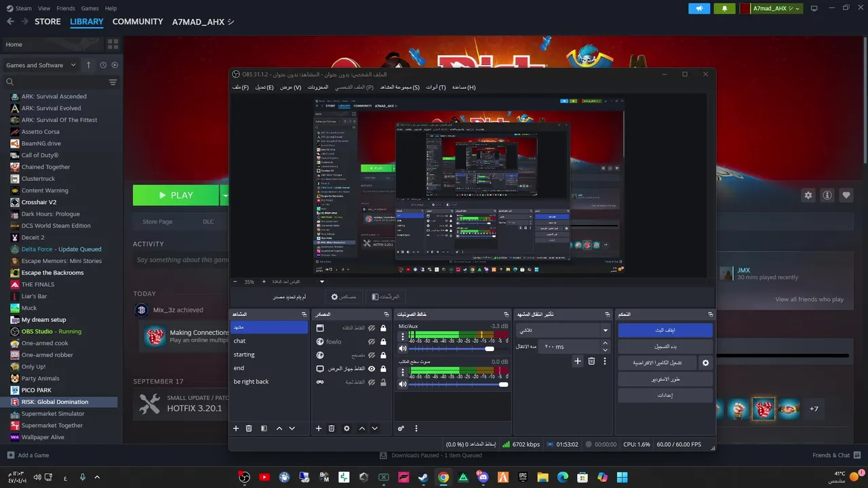
Task: Hide the display capture source eye icon
Action: pos(372,369)
